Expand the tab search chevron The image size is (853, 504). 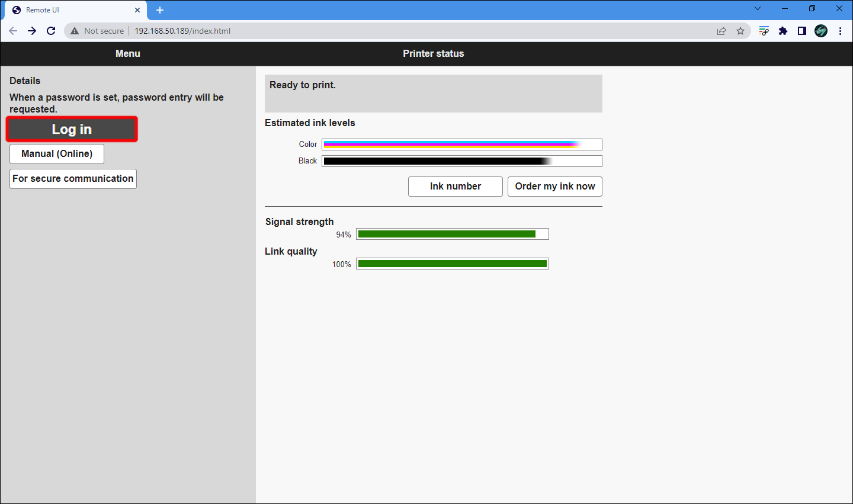click(x=758, y=9)
